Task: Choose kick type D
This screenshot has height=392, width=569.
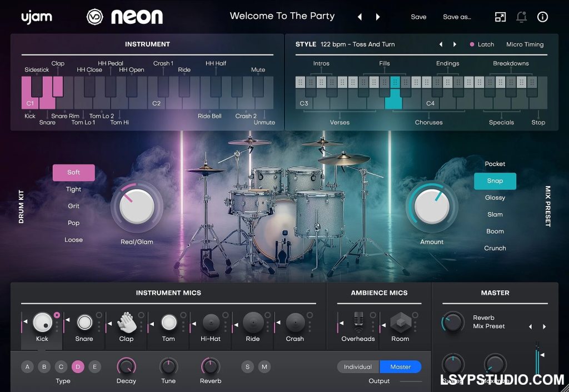Action: [78, 366]
